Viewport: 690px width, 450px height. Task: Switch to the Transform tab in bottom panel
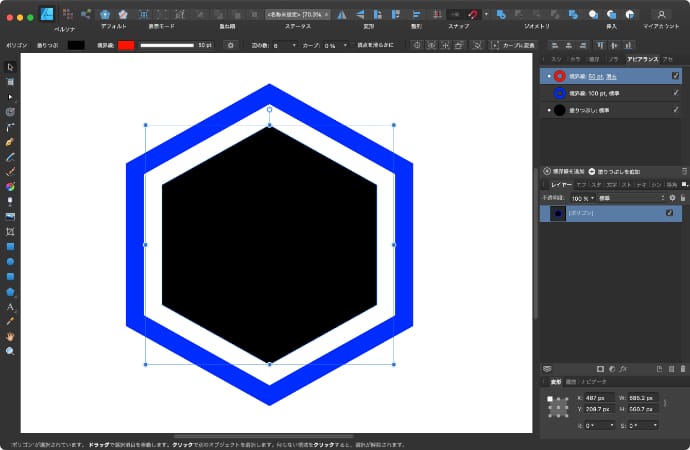(x=555, y=382)
